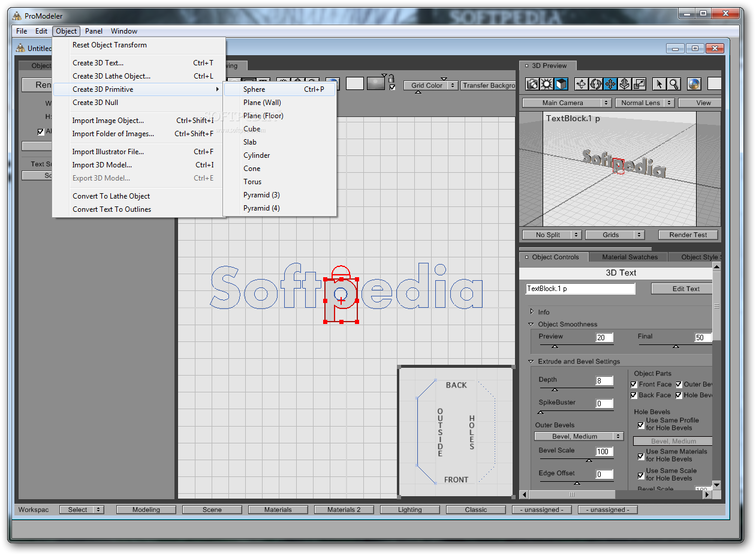Choose the scale tool with diagonal arrow

(x=639, y=84)
